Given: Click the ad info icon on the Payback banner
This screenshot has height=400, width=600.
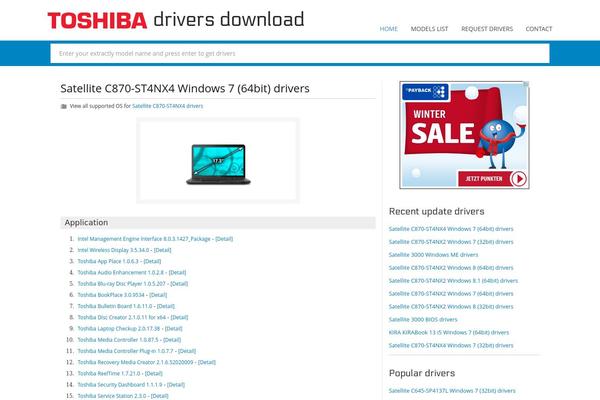Looking at the screenshot, I should pyautogui.click(x=526, y=84).
